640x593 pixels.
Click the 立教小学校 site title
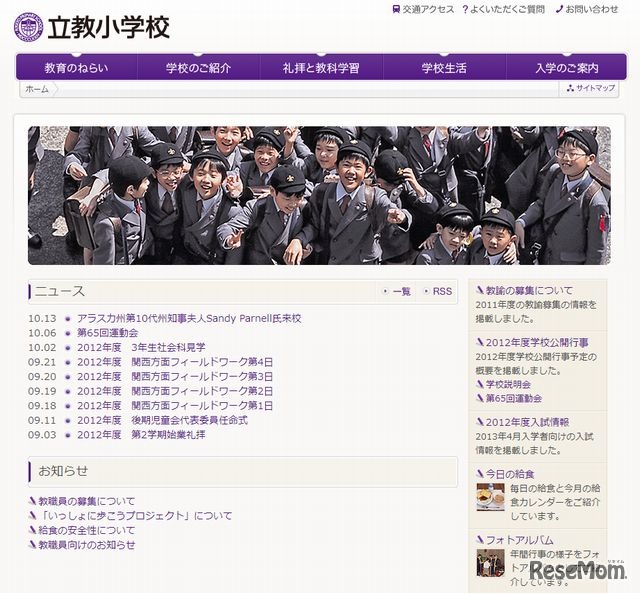pos(108,28)
